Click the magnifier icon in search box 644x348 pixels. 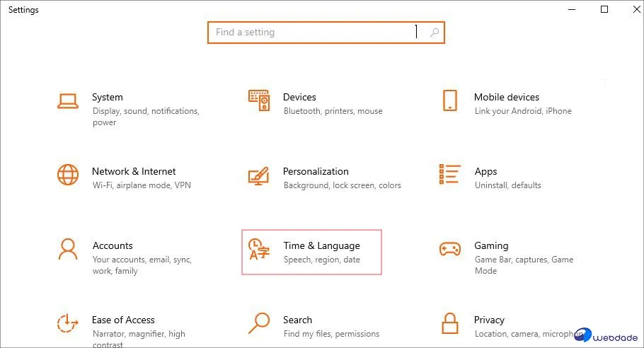434,33
